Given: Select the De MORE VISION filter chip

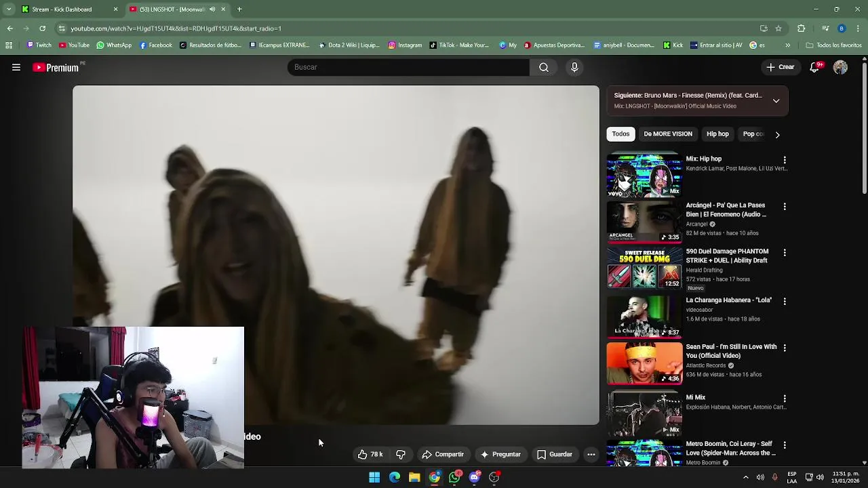Looking at the screenshot, I should pos(668,134).
